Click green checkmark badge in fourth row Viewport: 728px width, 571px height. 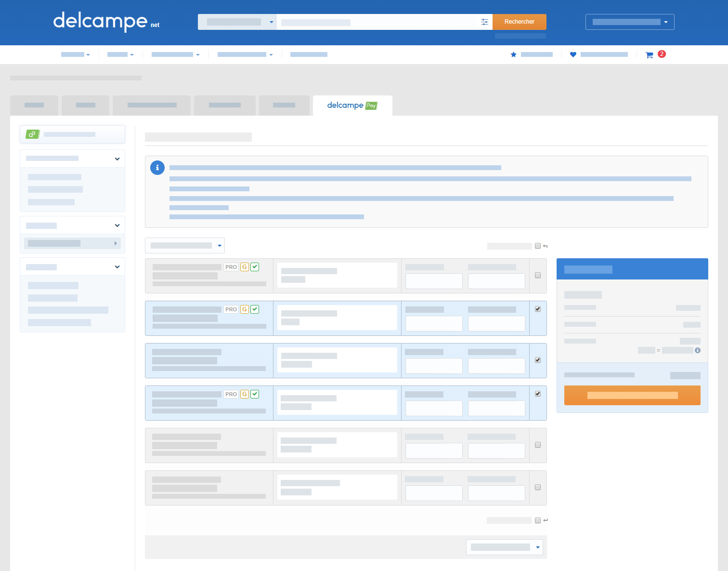pyautogui.click(x=255, y=394)
